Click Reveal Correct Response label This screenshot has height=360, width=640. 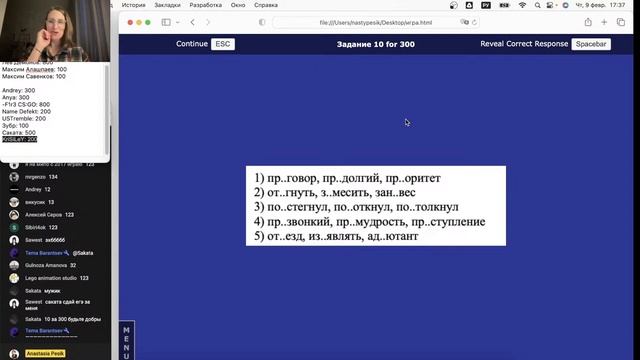tap(524, 44)
